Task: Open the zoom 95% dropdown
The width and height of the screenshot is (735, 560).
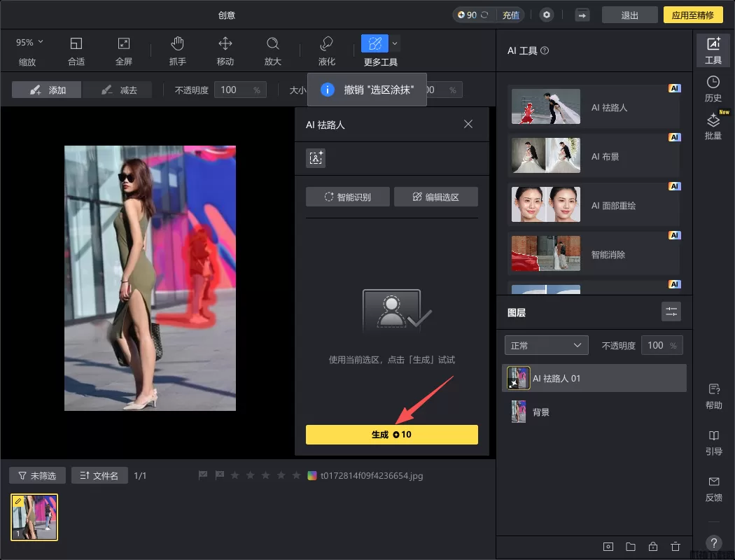Action: [29, 43]
